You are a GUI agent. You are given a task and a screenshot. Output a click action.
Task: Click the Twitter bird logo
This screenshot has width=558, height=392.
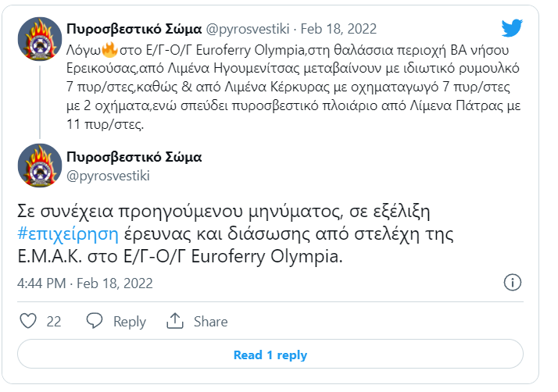pos(512,28)
